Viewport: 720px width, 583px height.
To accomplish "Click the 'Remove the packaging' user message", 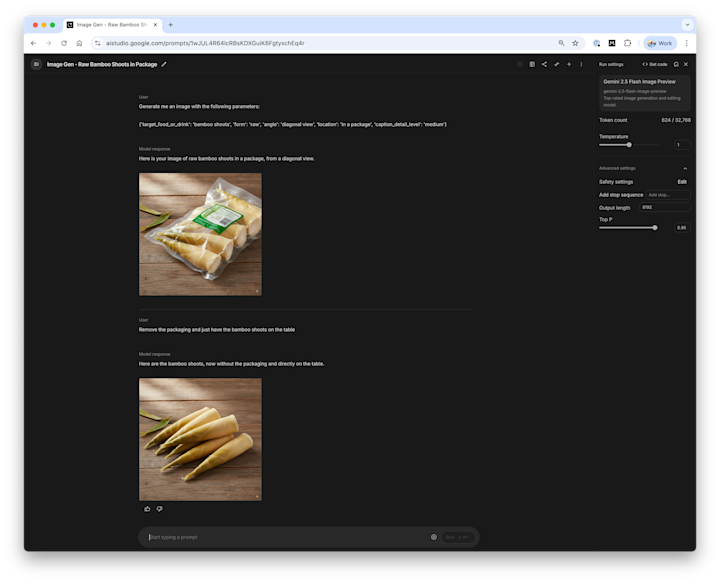I will pos(217,330).
